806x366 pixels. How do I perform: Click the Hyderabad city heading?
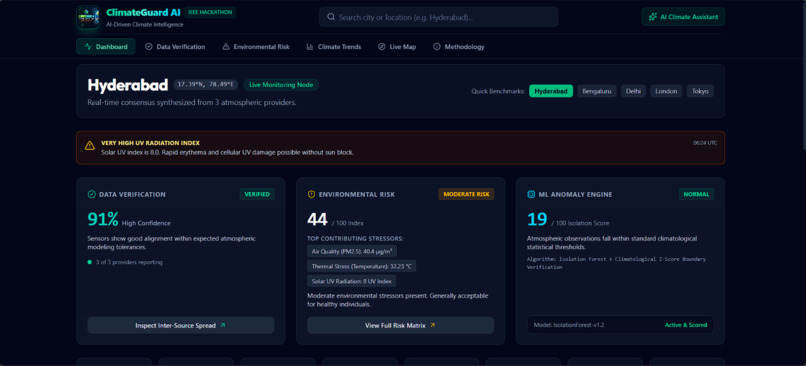127,85
